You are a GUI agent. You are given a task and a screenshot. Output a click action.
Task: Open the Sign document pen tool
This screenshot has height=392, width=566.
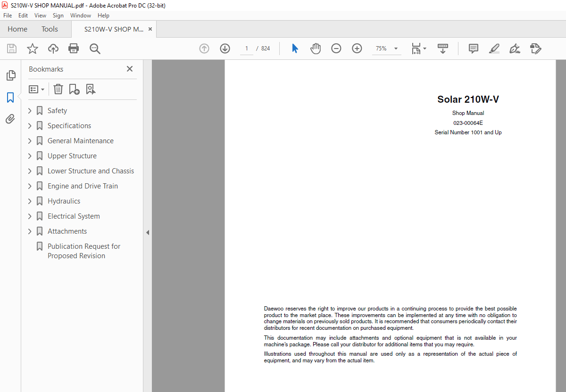515,49
